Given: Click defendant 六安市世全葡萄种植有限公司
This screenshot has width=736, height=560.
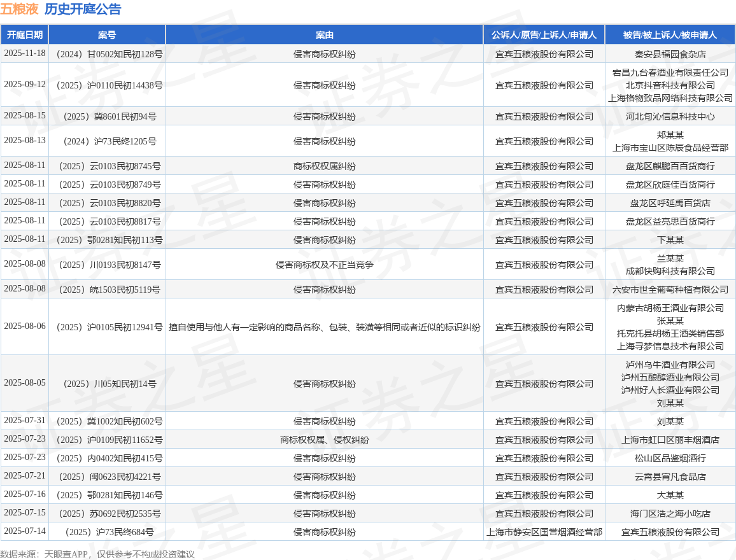Looking at the screenshot, I should pos(670,290).
